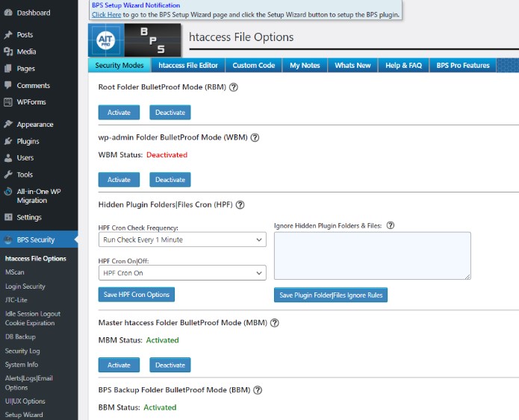
Task: Click the BPS Security shield icon
Action: coord(8,239)
